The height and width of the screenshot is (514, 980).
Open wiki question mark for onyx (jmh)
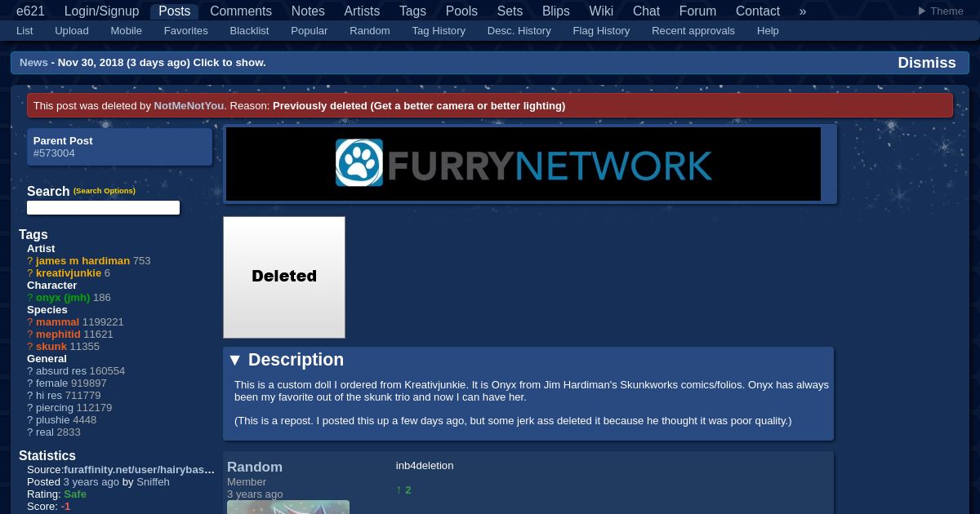tap(30, 298)
